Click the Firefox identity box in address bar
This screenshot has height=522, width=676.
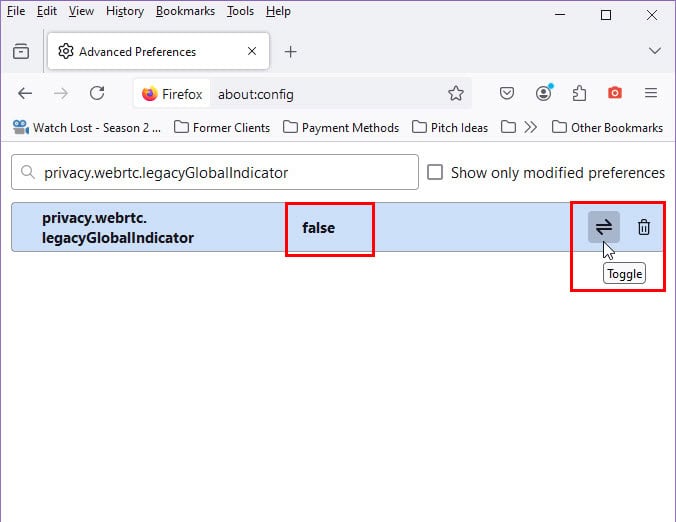click(x=172, y=94)
